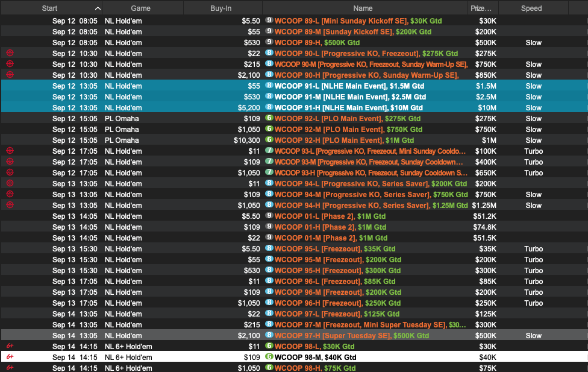Open WCOOP 89-H, $500K Gtd tournament
The image size is (588, 372).
click(317, 43)
